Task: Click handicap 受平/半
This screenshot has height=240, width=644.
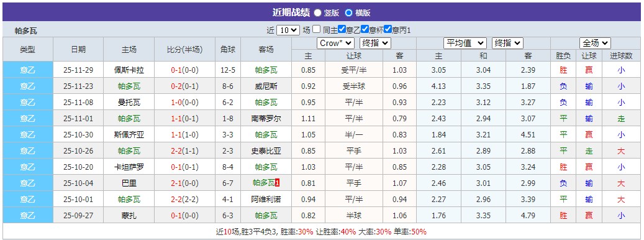Action: click(353, 70)
